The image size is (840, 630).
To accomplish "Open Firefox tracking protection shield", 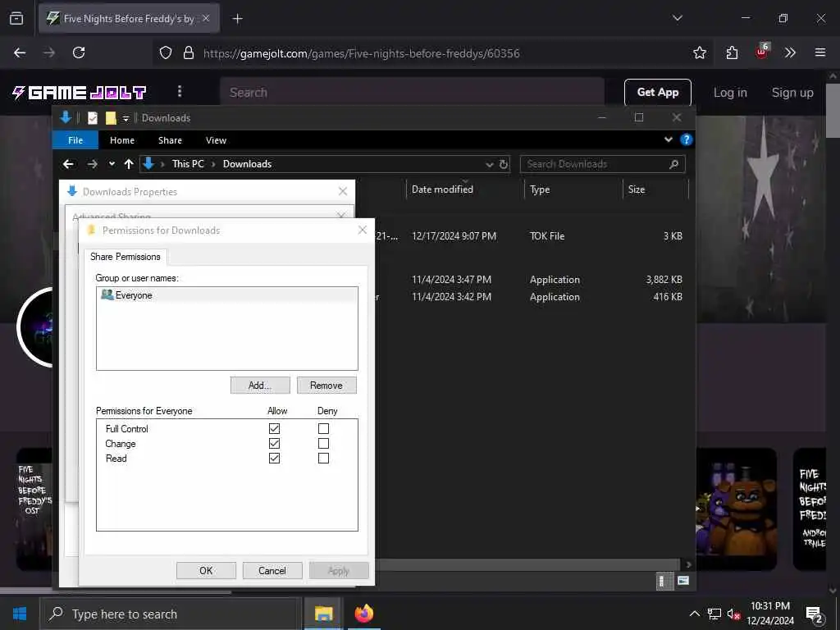I will pos(166,52).
